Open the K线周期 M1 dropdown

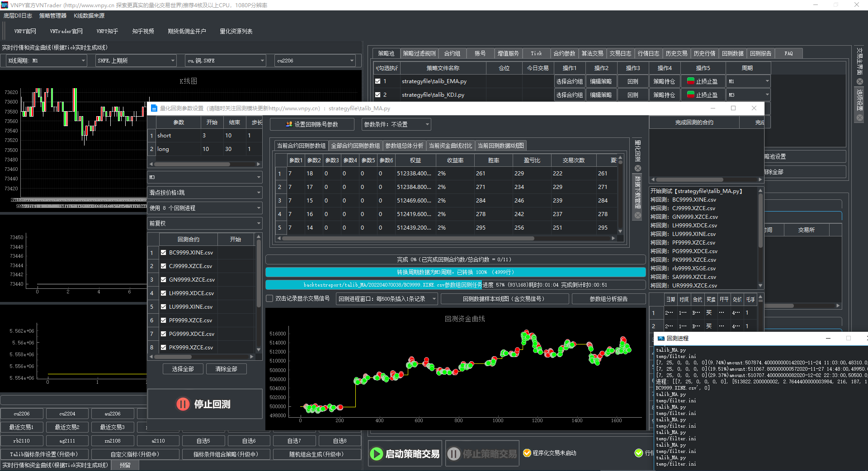pyautogui.click(x=83, y=60)
